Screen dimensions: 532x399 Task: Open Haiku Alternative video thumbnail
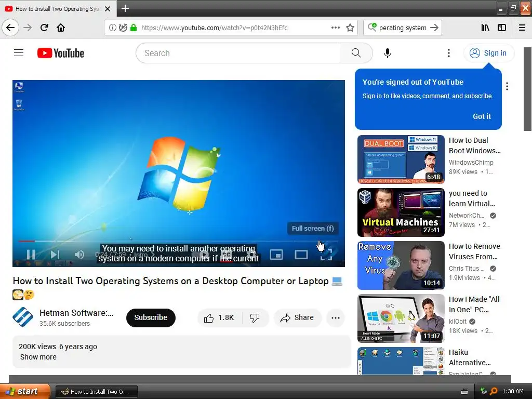click(x=401, y=361)
